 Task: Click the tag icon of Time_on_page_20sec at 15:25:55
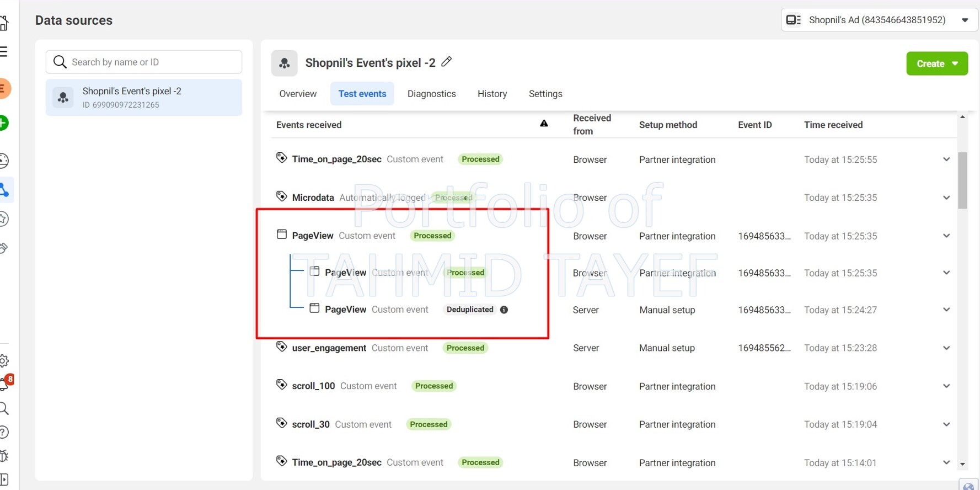pyautogui.click(x=281, y=158)
